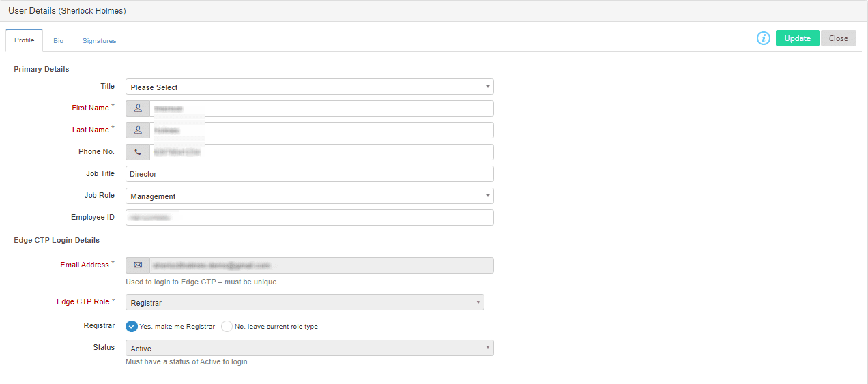This screenshot has width=868, height=384.
Task: Click into the First Name field
Action: (321, 108)
